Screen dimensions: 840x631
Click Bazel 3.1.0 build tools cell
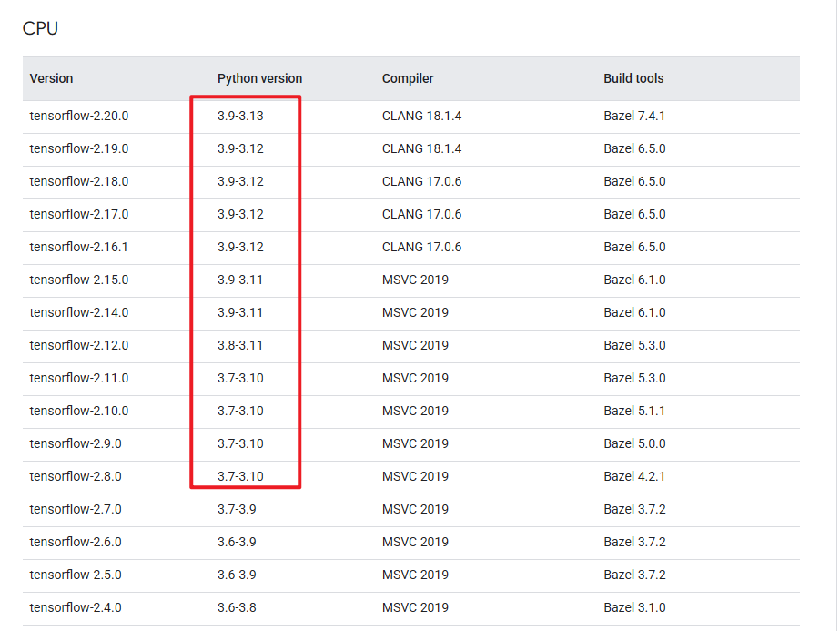click(635, 607)
